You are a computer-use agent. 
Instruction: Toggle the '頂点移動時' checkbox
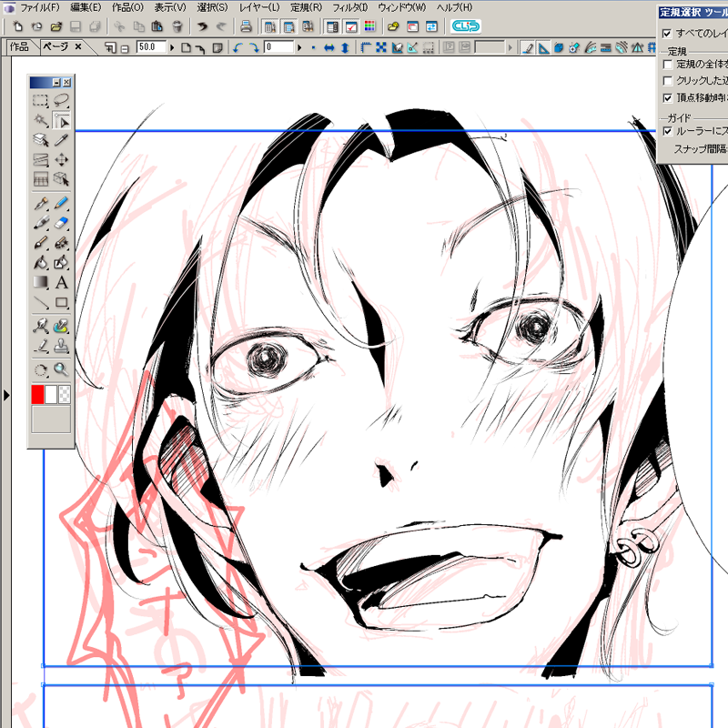tap(667, 98)
